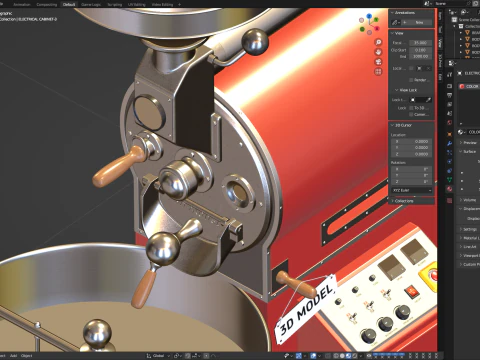Screen dimensions: 480x360
Task: Toggle proportional editing in viewport header
Action: pos(206,356)
